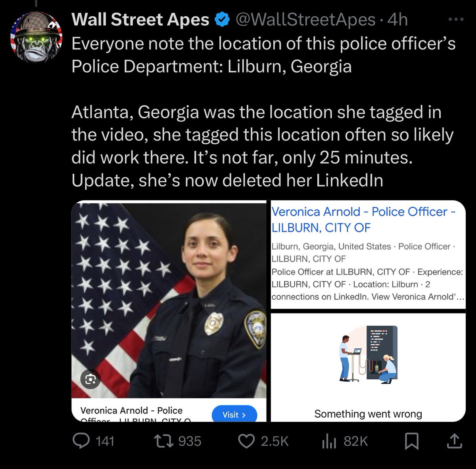Click the Visit button

coord(234,414)
